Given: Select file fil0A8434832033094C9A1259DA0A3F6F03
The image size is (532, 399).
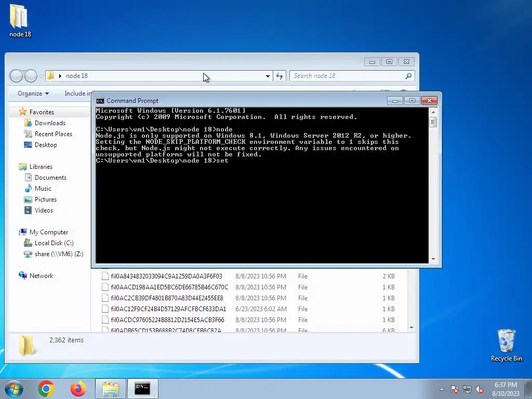Looking at the screenshot, I should [166, 276].
